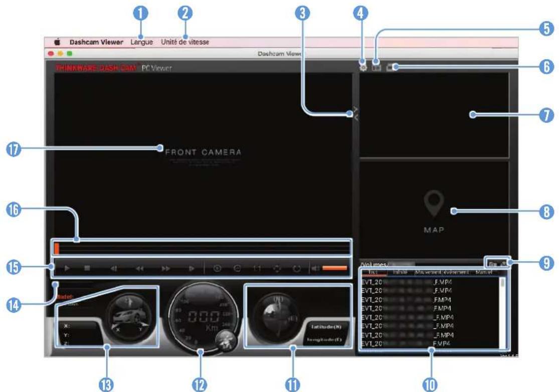Viewport: 559px width, 392px height.
Task: Click the playlist vertical scrollbar
Action: (x=502, y=313)
